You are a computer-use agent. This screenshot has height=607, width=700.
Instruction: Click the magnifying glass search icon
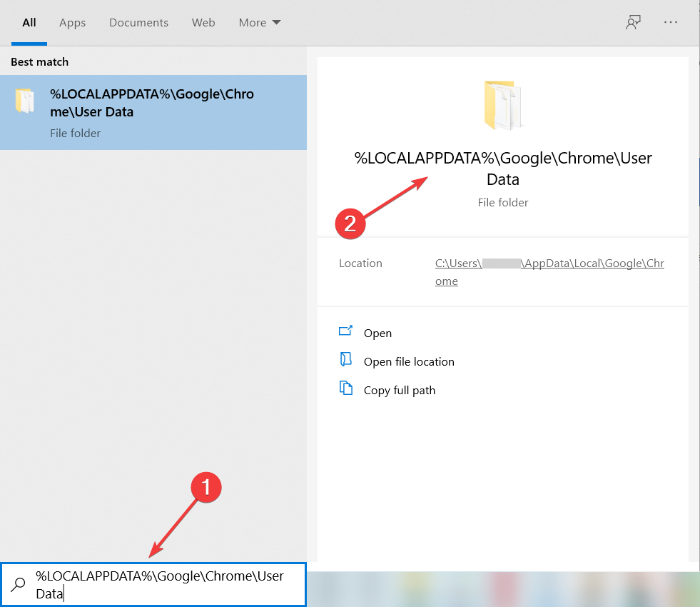tap(19, 584)
